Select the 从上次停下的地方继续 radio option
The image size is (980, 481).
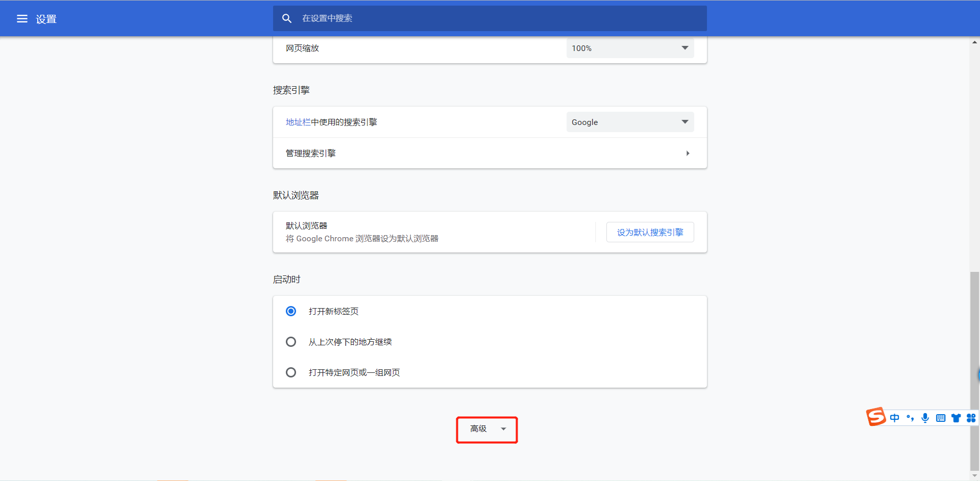click(x=291, y=342)
